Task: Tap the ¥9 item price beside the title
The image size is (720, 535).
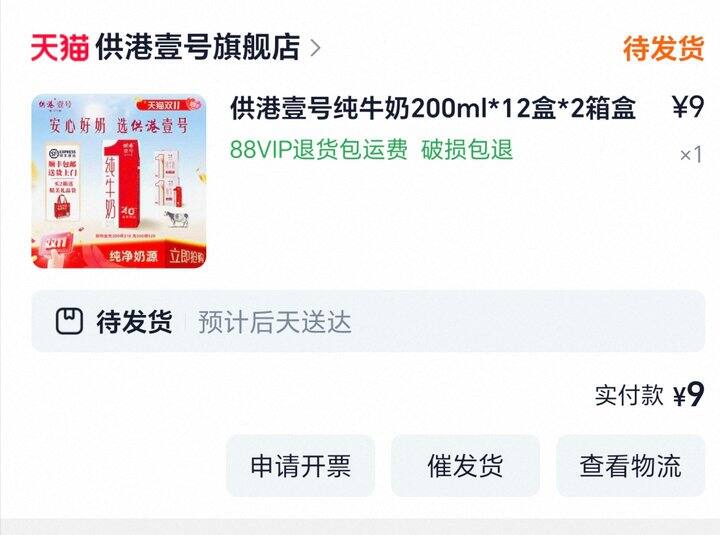Action: 688,107
